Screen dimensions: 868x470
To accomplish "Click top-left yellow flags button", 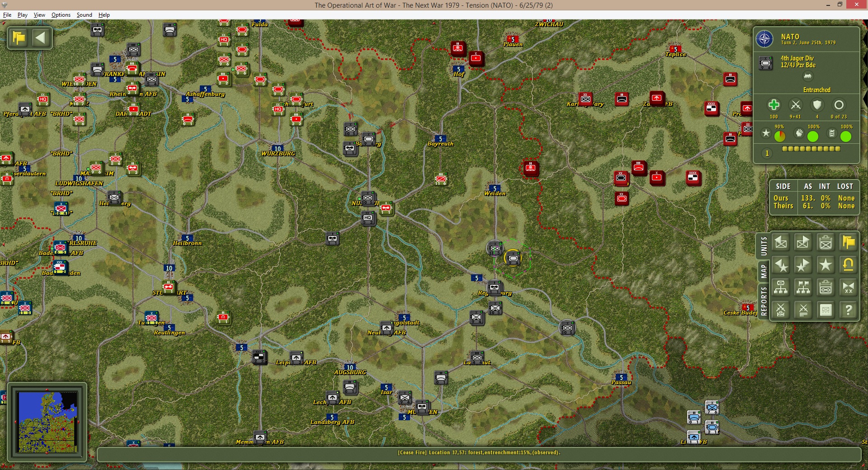I will tap(19, 38).
